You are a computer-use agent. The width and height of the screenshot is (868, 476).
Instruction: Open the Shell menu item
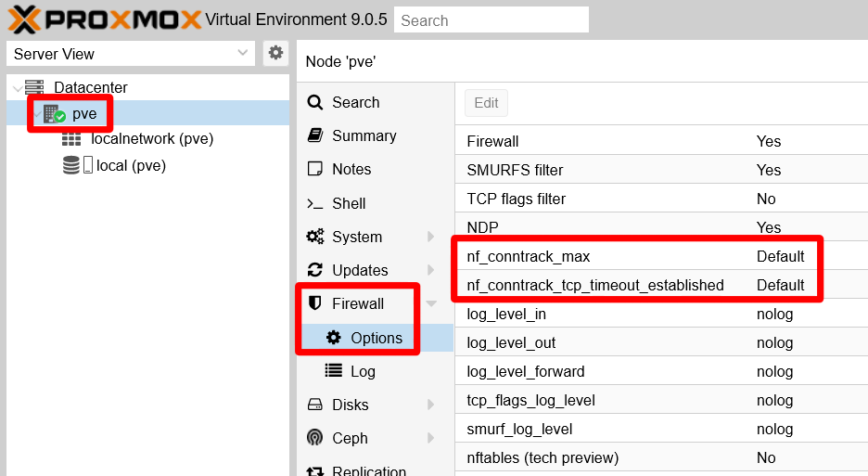click(376, 203)
